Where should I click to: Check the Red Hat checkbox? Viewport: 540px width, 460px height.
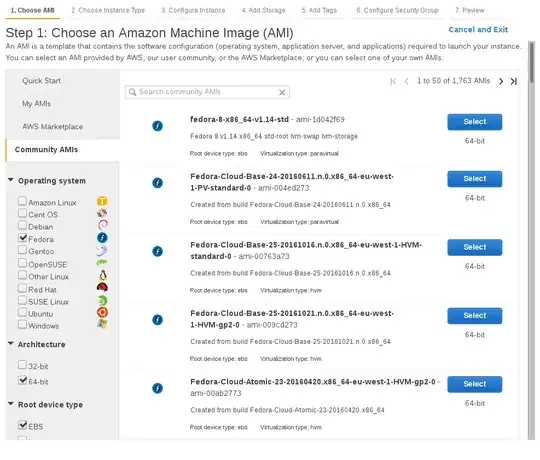[x=22, y=288]
